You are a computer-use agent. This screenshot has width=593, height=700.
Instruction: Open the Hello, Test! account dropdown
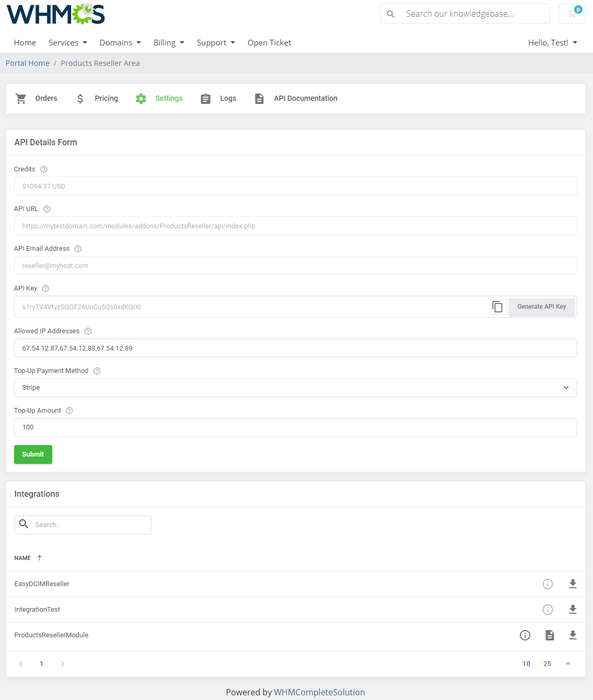tap(552, 42)
